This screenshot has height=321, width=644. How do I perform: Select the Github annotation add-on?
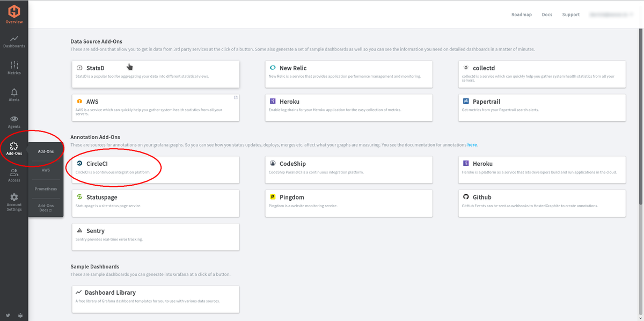[x=542, y=203]
